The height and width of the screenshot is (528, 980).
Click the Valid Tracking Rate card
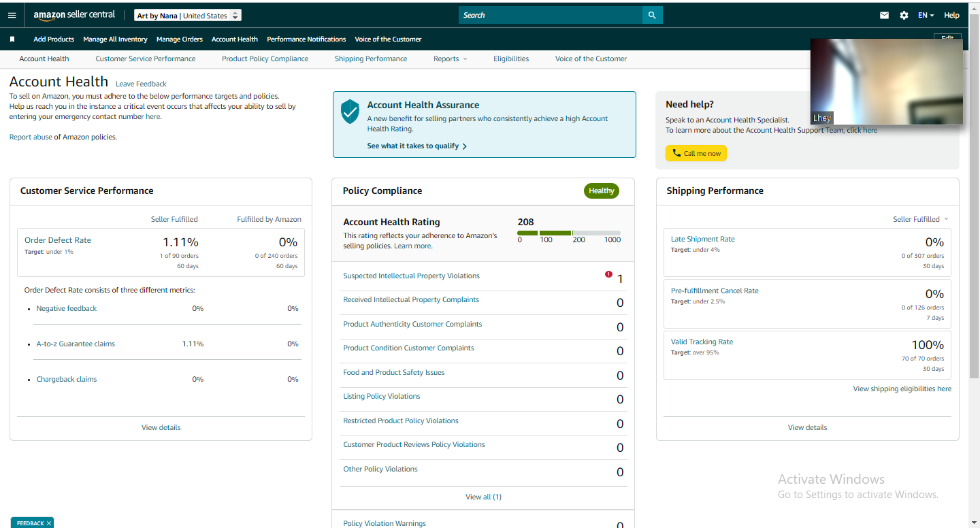[x=807, y=355]
